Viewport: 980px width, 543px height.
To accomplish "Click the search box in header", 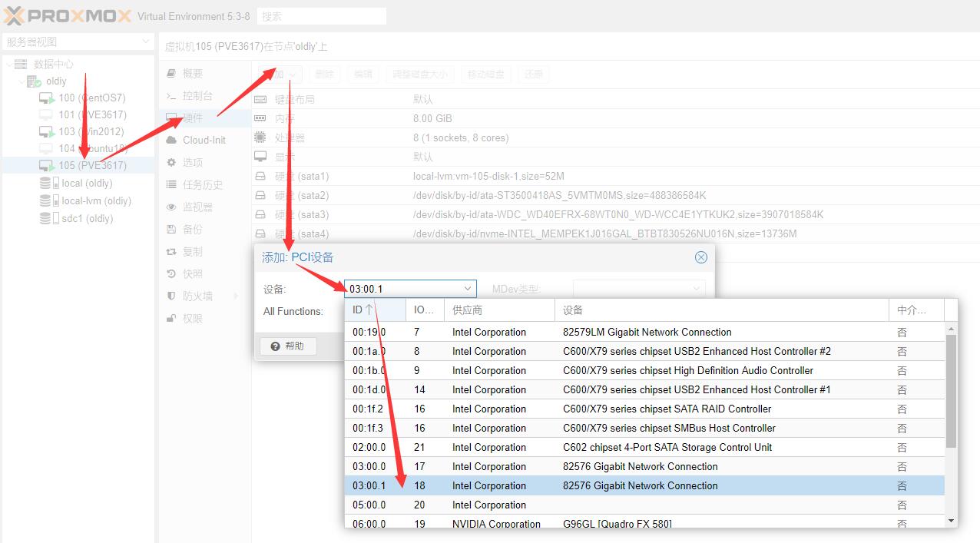I will coord(321,16).
